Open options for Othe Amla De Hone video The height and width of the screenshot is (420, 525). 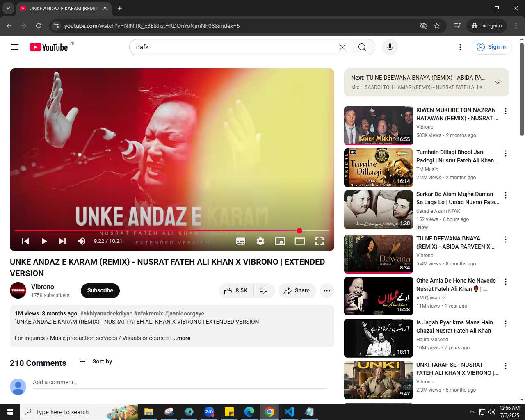tap(506, 282)
